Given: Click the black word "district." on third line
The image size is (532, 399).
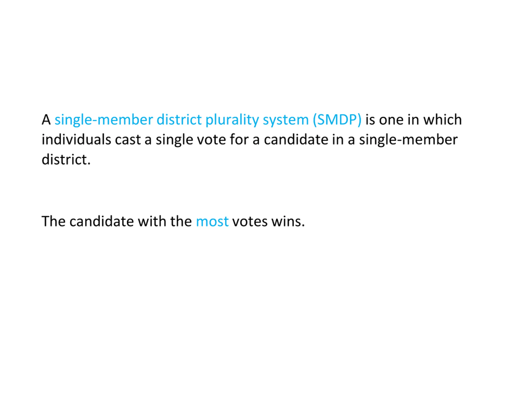Looking at the screenshot, I should (66, 159).
